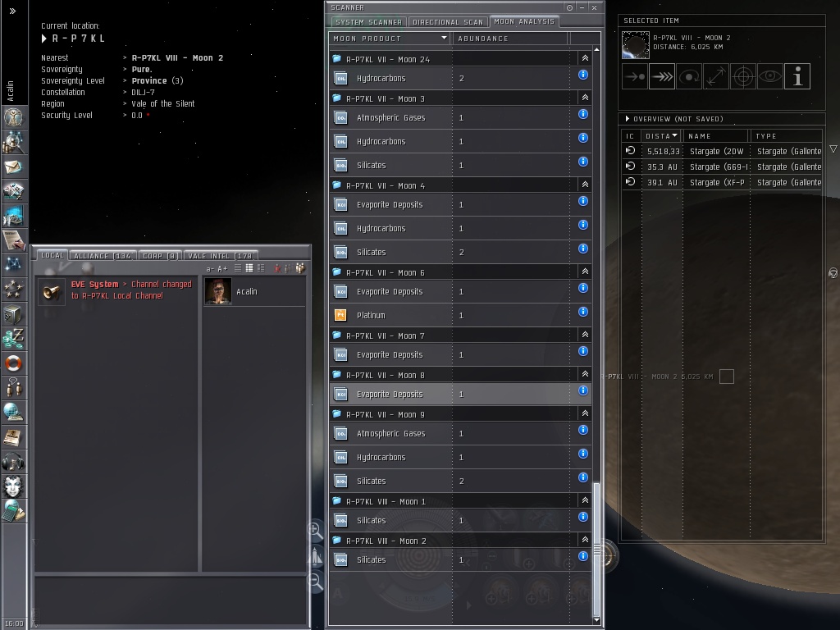
Task: Show Info for R-P7KL VIII Moon 2
Action: (797, 76)
